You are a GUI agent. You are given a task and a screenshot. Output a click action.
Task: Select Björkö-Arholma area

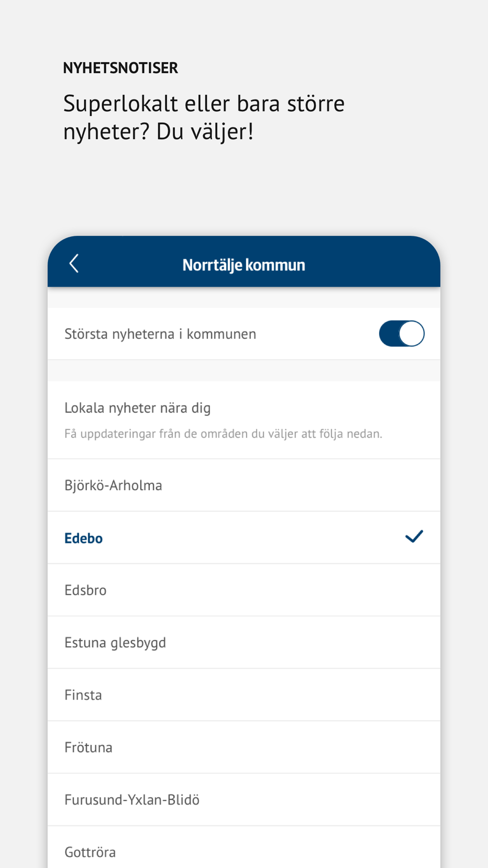113,485
